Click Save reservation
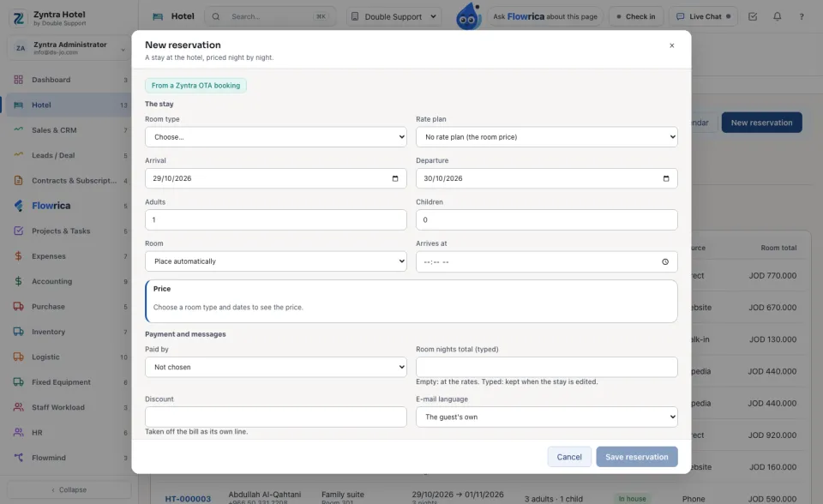The height and width of the screenshot is (504, 823). coord(637,457)
